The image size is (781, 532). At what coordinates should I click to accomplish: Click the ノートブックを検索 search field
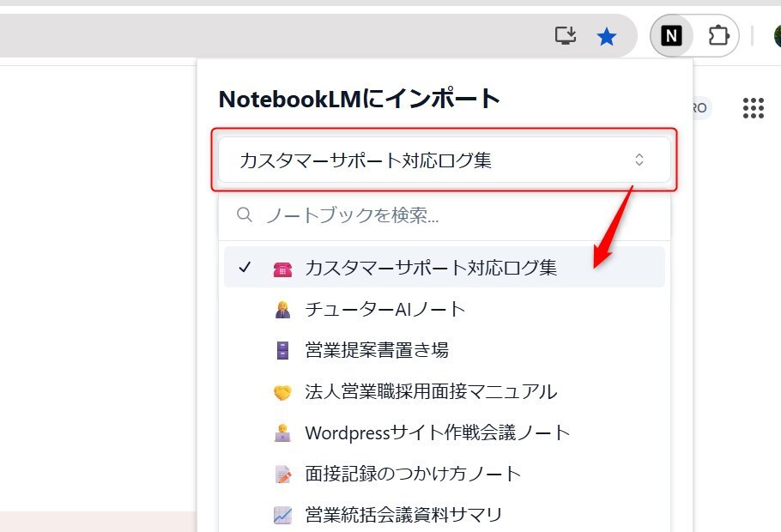click(x=445, y=215)
